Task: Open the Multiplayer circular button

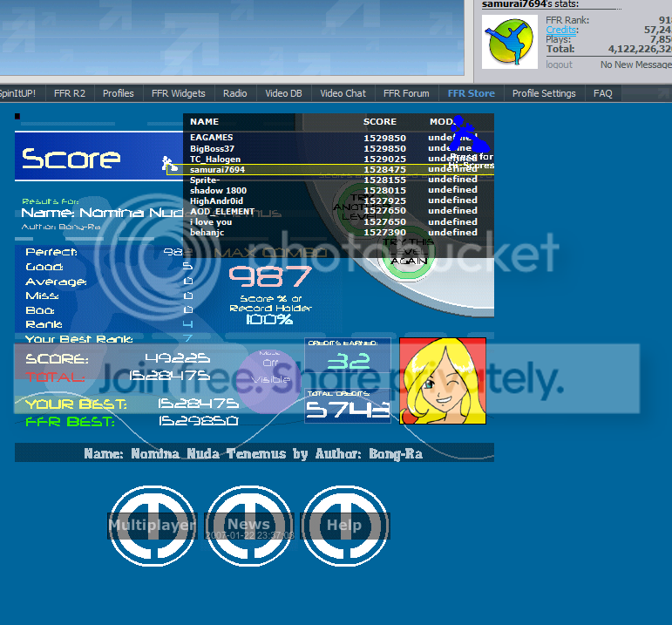Action: tap(152, 525)
